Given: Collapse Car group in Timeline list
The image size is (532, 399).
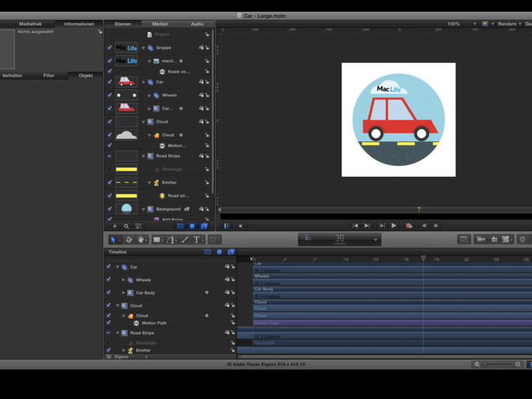Looking at the screenshot, I should [117, 267].
